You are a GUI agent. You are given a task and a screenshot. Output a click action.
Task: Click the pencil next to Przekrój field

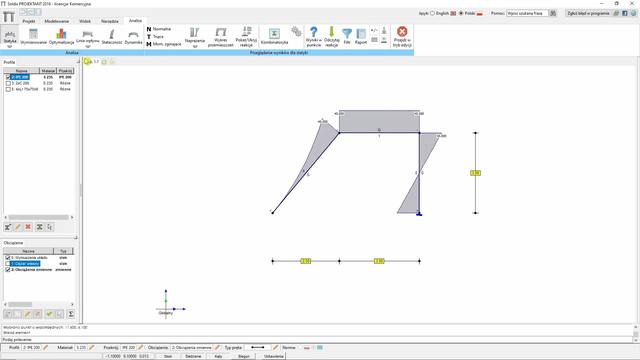click(140, 347)
